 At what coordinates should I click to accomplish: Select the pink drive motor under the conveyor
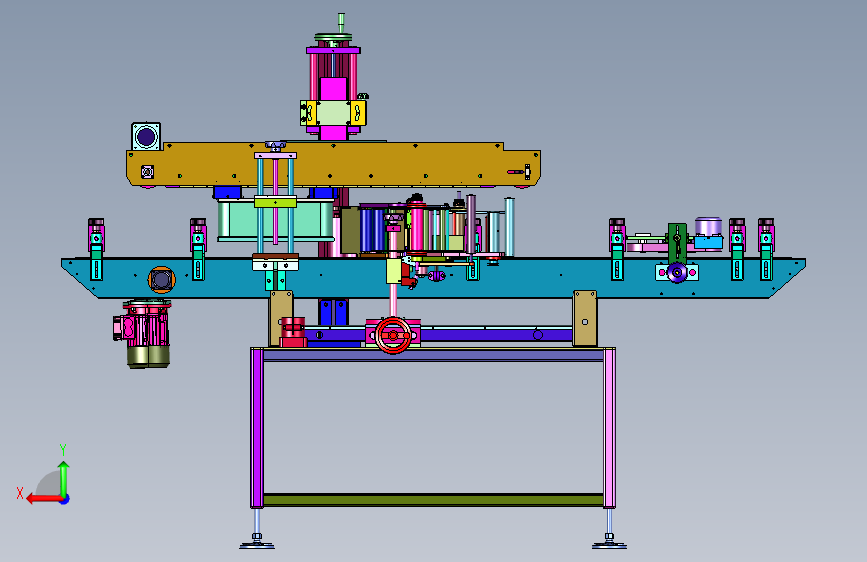click(x=142, y=334)
